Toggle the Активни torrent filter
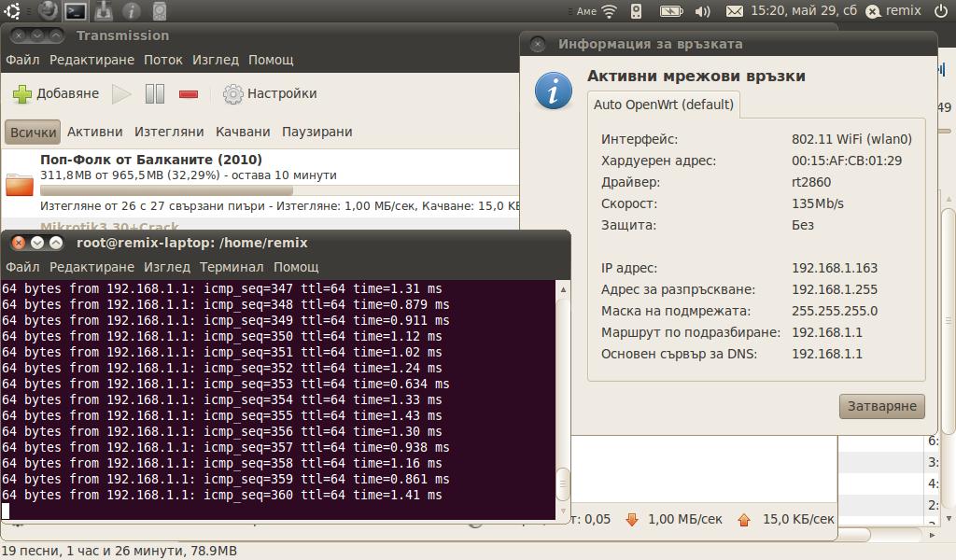This screenshot has width=956, height=560. click(x=94, y=132)
